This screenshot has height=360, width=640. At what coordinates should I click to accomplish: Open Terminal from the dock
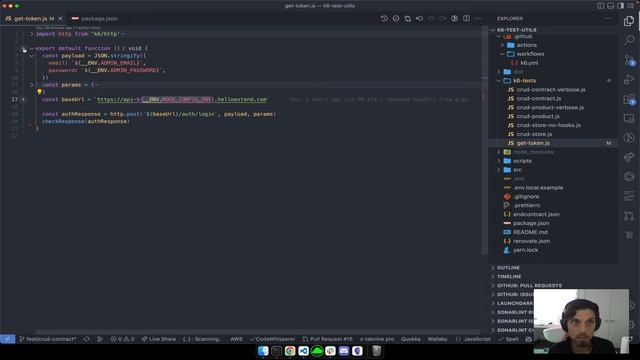point(276,351)
